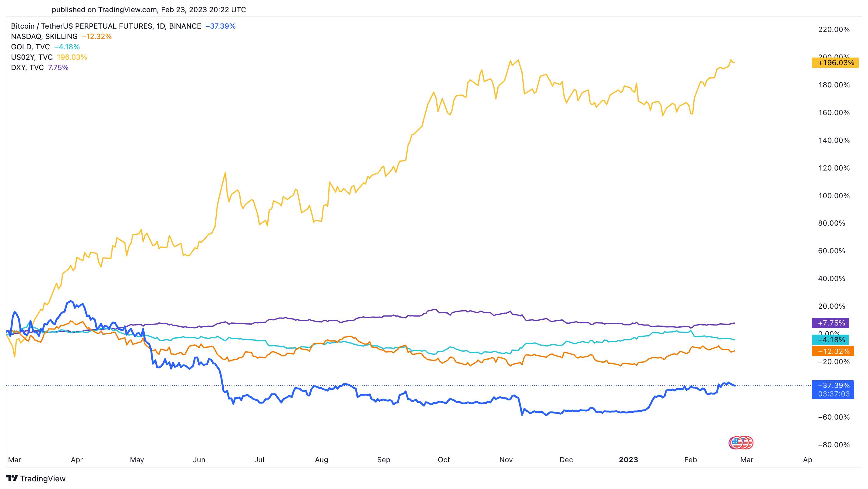Click the cyan −4.18% price label

pyautogui.click(x=831, y=339)
